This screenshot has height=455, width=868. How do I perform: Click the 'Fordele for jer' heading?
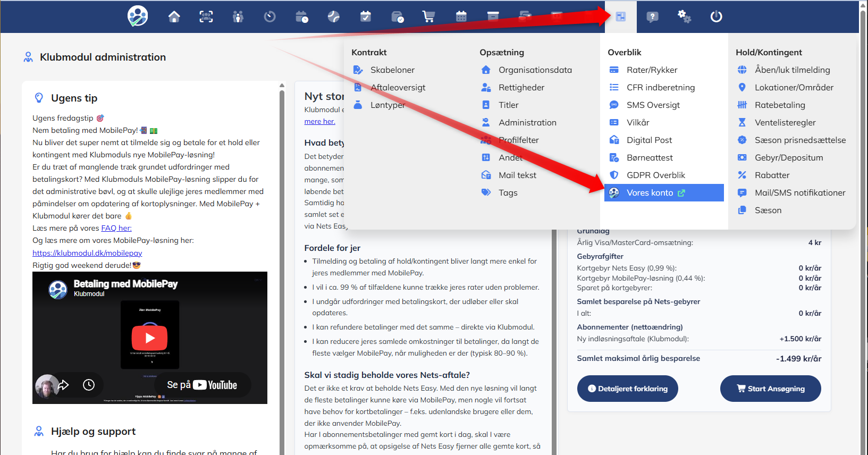[x=332, y=248]
